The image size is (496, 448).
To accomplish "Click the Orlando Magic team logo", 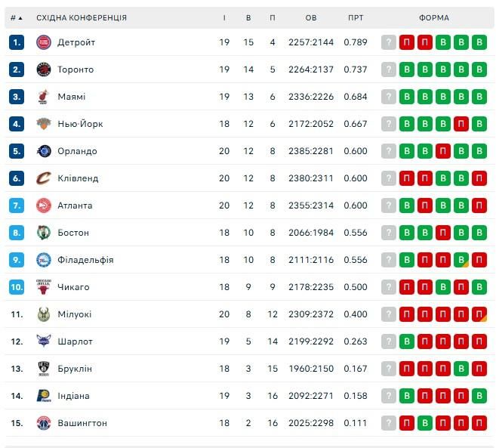I will point(43,151).
